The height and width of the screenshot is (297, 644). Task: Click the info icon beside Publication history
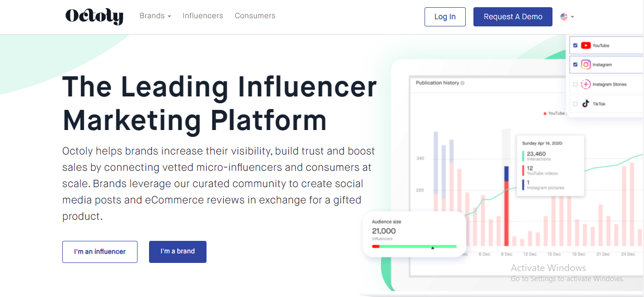(x=462, y=83)
